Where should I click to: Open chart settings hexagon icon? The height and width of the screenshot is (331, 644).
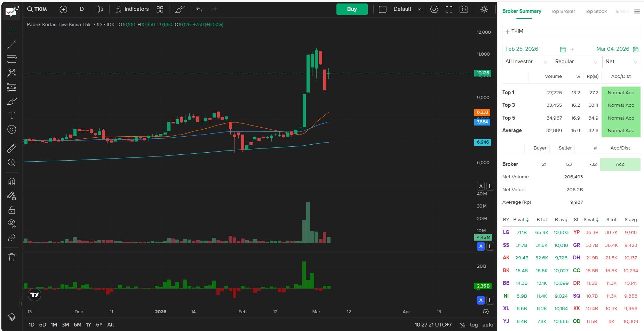click(x=434, y=9)
